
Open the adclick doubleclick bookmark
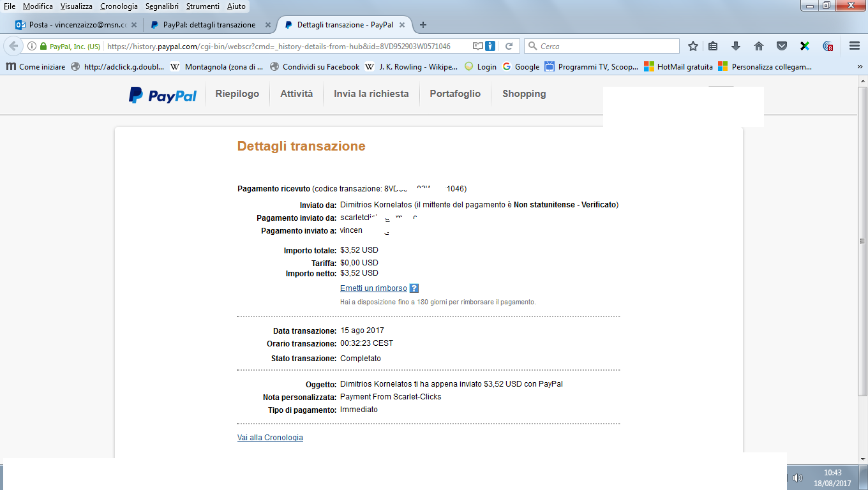coord(117,66)
